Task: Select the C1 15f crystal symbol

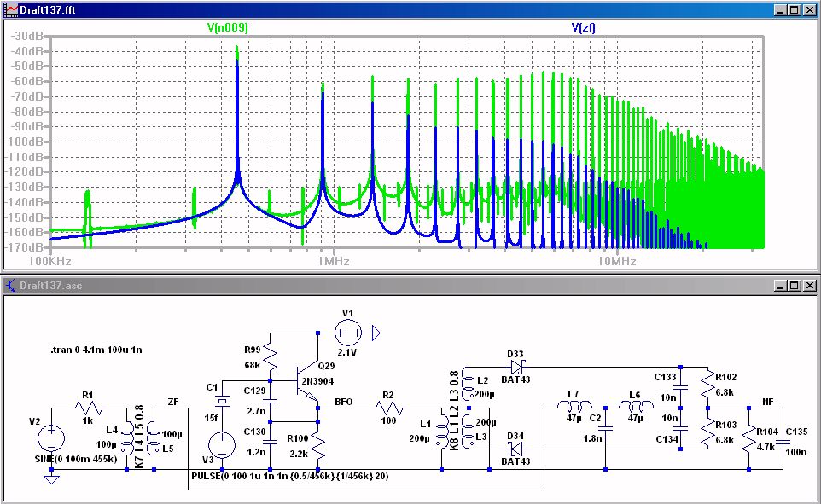Action: tap(223, 402)
